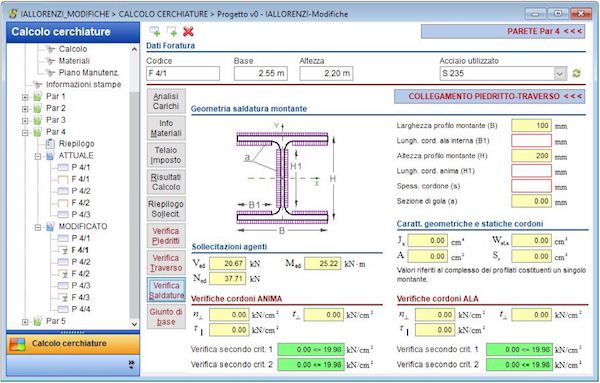Collapse the MODIFICATO branch
This screenshot has height=383, width=600.
pos(38,227)
